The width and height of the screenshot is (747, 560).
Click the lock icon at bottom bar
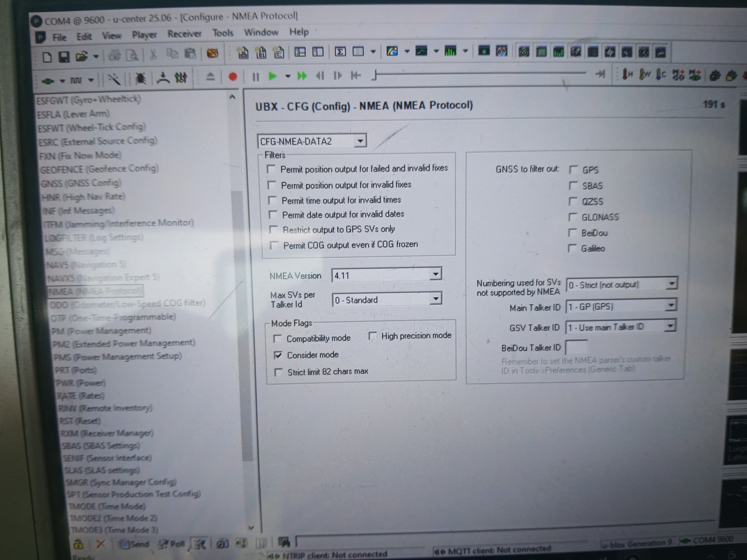[78, 544]
